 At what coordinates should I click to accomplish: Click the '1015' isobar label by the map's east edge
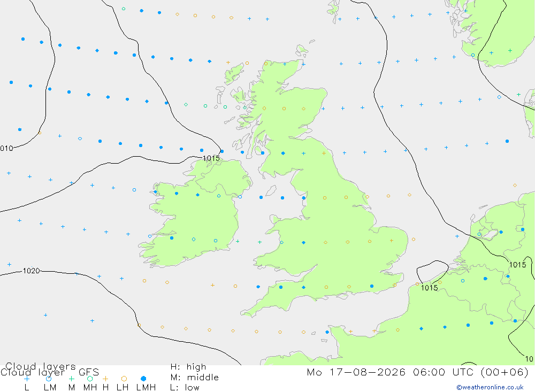point(517,265)
